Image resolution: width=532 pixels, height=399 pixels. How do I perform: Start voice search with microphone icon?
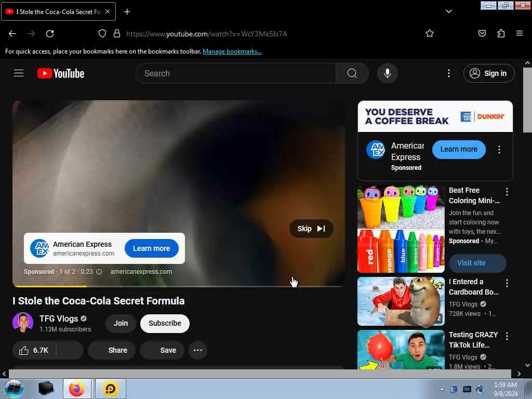387,73
